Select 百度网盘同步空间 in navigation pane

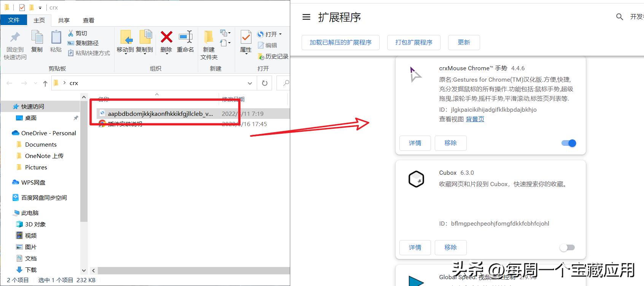40,198
